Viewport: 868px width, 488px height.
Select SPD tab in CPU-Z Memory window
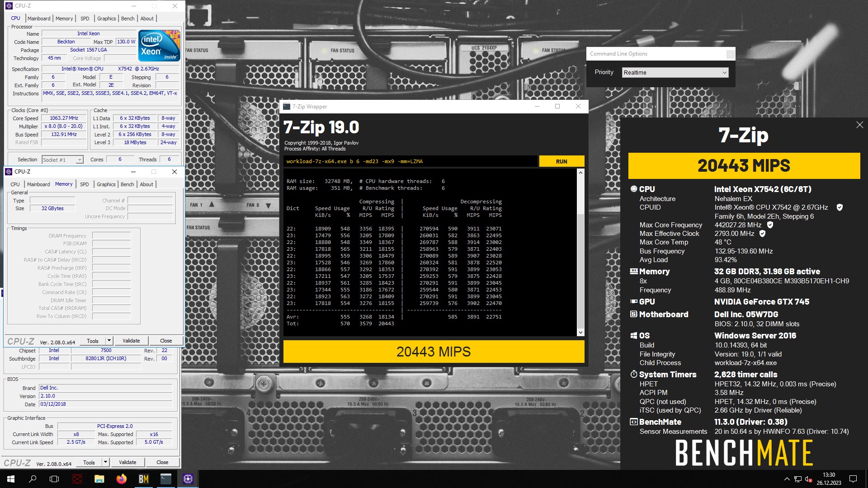point(85,184)
